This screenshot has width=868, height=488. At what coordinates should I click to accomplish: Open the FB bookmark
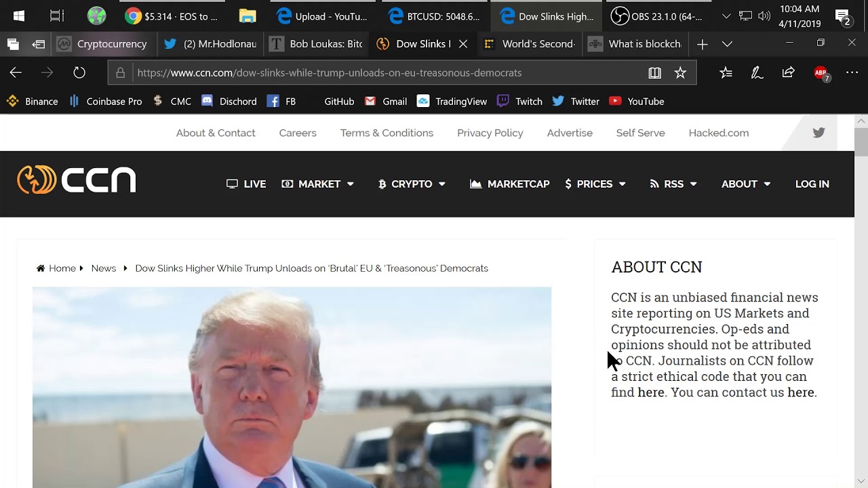click(x=281, y=101)
